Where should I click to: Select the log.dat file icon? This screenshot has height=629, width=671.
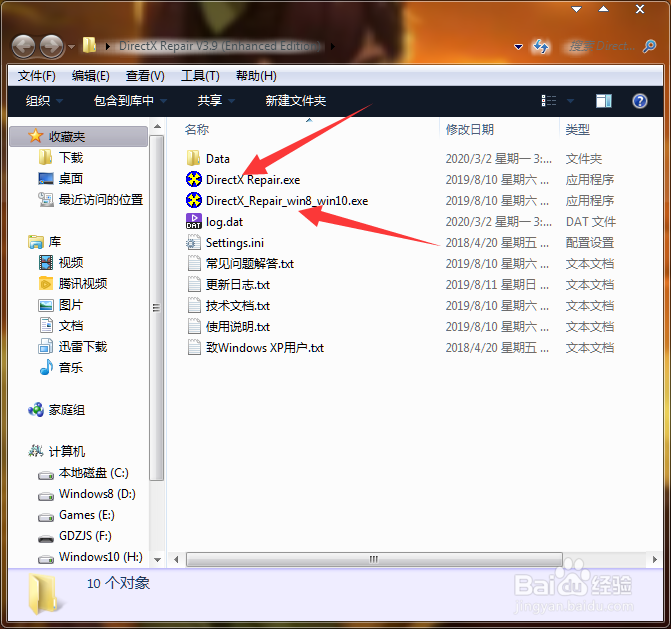193,221
